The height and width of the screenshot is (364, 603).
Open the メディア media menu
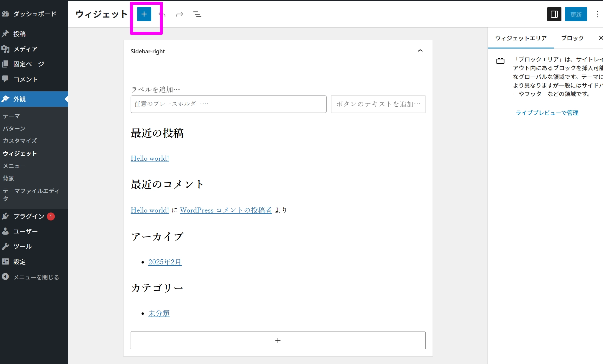(25, 49)
